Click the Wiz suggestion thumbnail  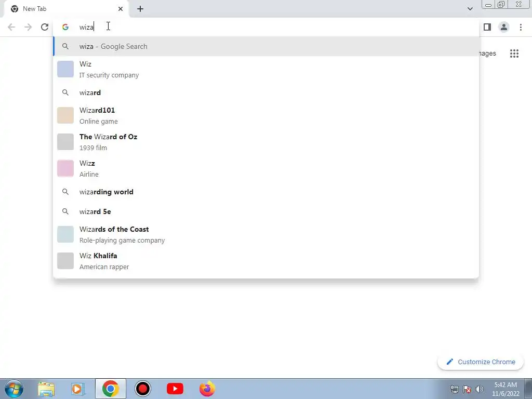(65, 69)
